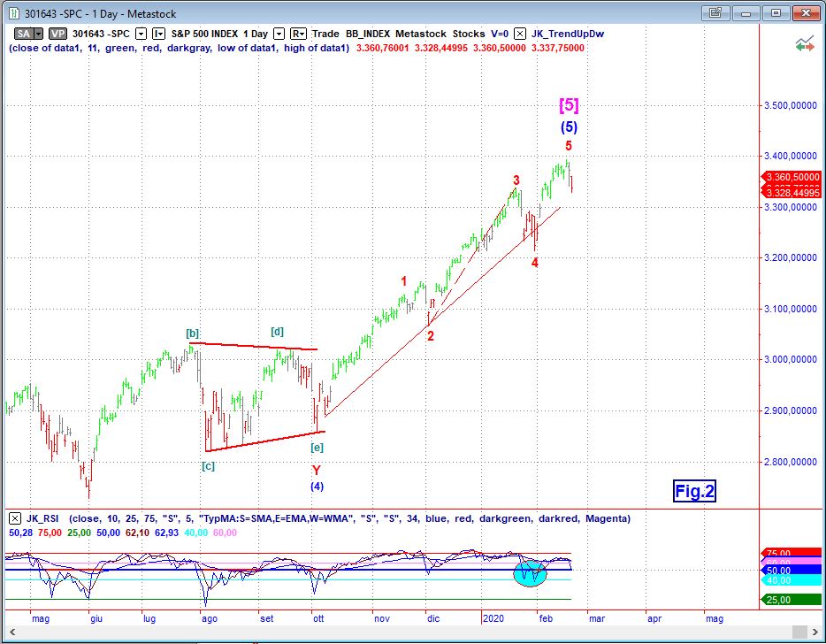Select the magenta [5] wave label
Screen dimensions: 826x644
coord(569,105)
